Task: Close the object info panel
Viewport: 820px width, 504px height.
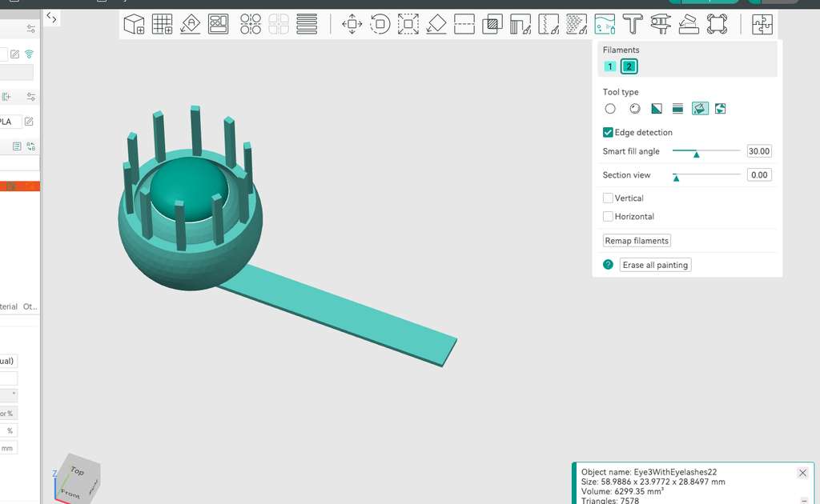Action: pos(802,473)
